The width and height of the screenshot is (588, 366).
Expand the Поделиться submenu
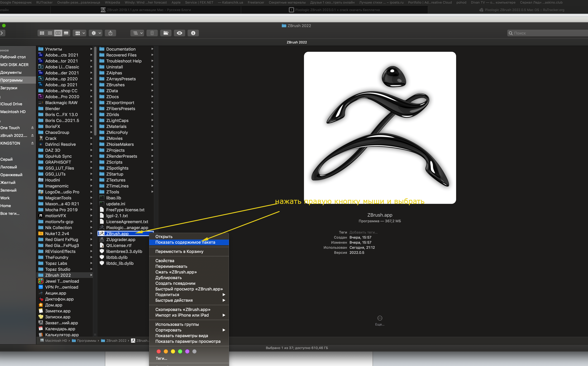(x=189, y=295)
